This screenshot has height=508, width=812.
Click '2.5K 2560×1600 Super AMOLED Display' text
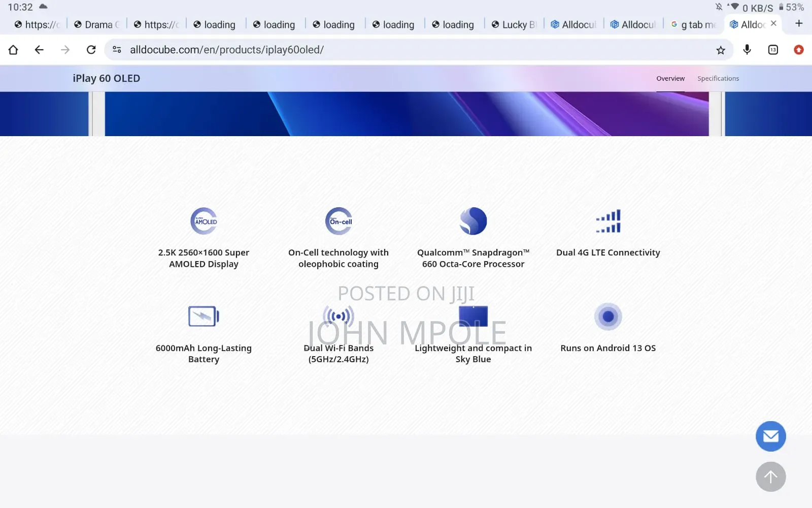(x=204, y=258)
